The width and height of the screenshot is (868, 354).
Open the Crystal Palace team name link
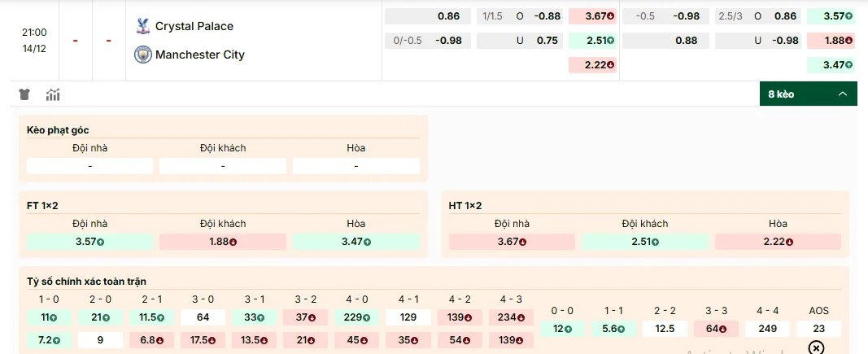coord(194,26)
